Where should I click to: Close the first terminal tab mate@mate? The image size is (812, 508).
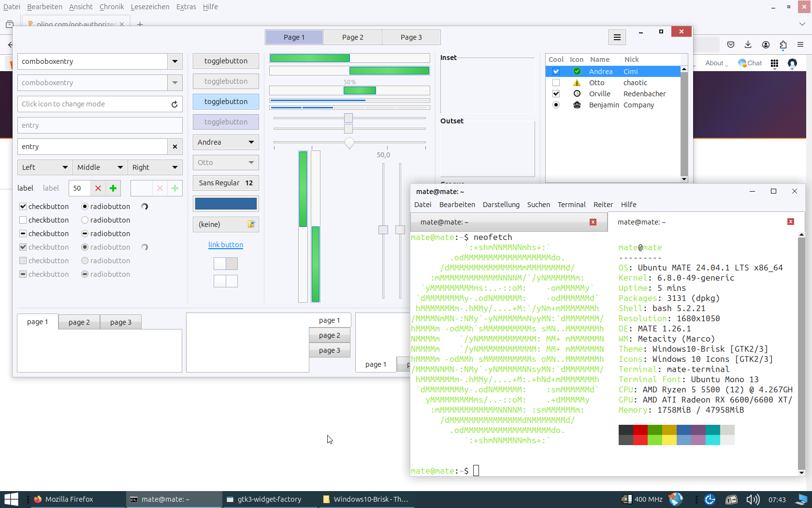point(593,222)
